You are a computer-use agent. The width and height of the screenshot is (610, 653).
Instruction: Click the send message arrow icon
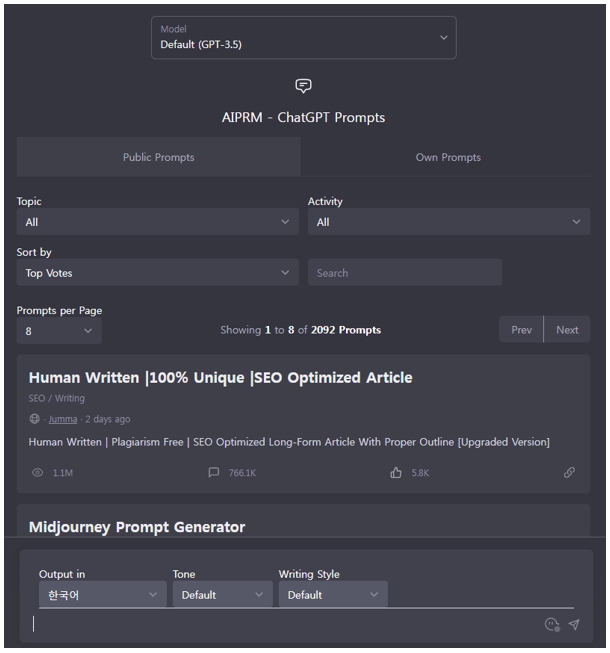point(574,624)
